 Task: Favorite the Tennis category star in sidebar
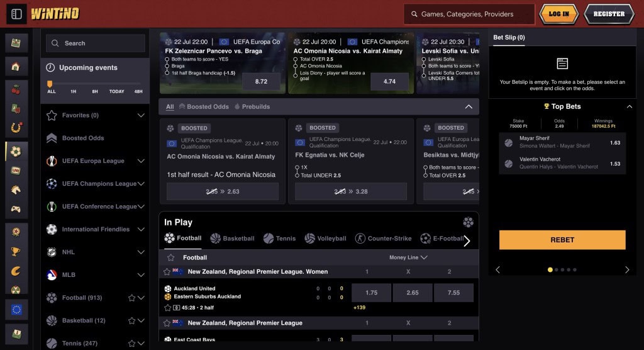tap(131, 344)
